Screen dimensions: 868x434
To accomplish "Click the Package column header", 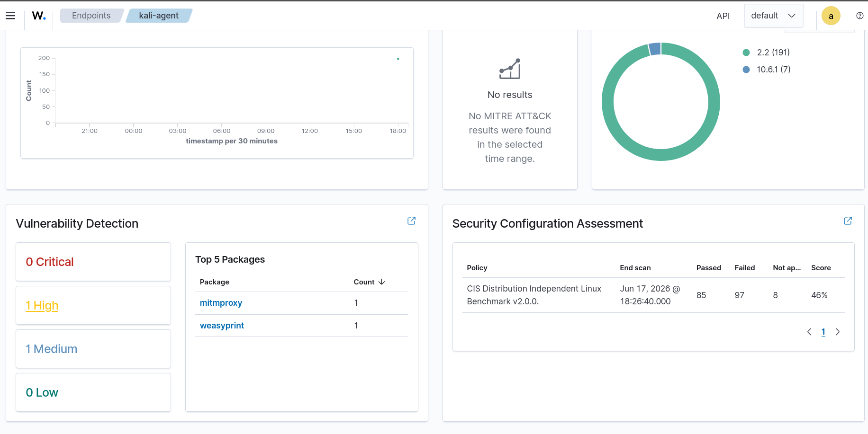I will [x=215, y=282].
